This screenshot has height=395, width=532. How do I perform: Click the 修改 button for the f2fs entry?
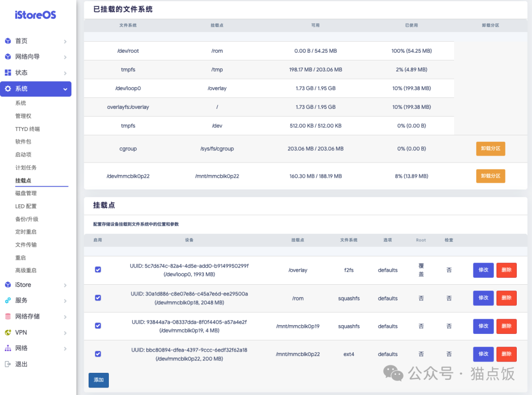[x=483, y=269]
